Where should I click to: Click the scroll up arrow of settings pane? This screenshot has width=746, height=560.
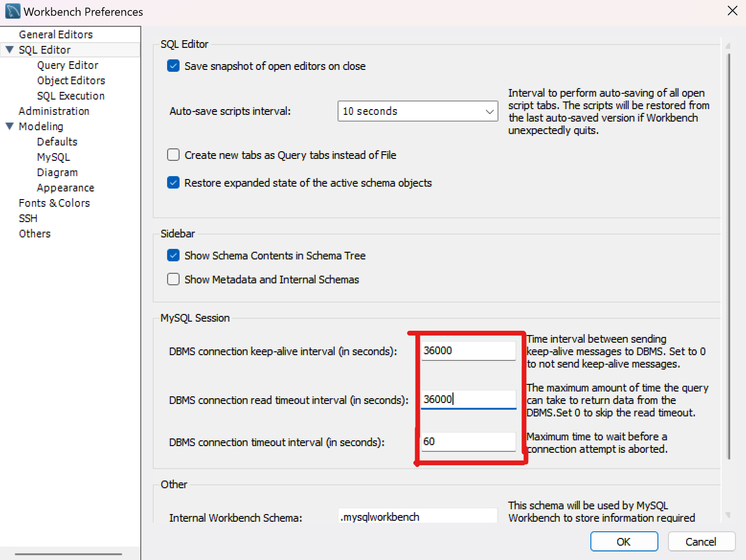tap(728, 46)
